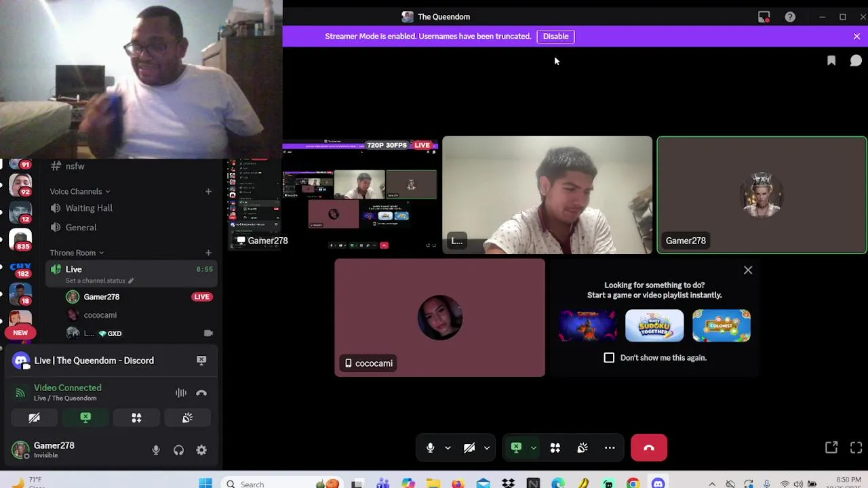
Task: Open server icon with 182 badge
Action: (20, 268)
